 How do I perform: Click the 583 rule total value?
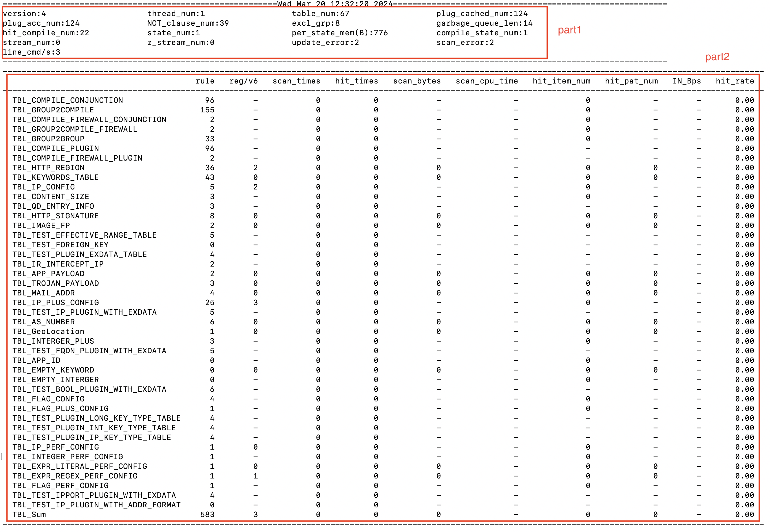[207, 514]
